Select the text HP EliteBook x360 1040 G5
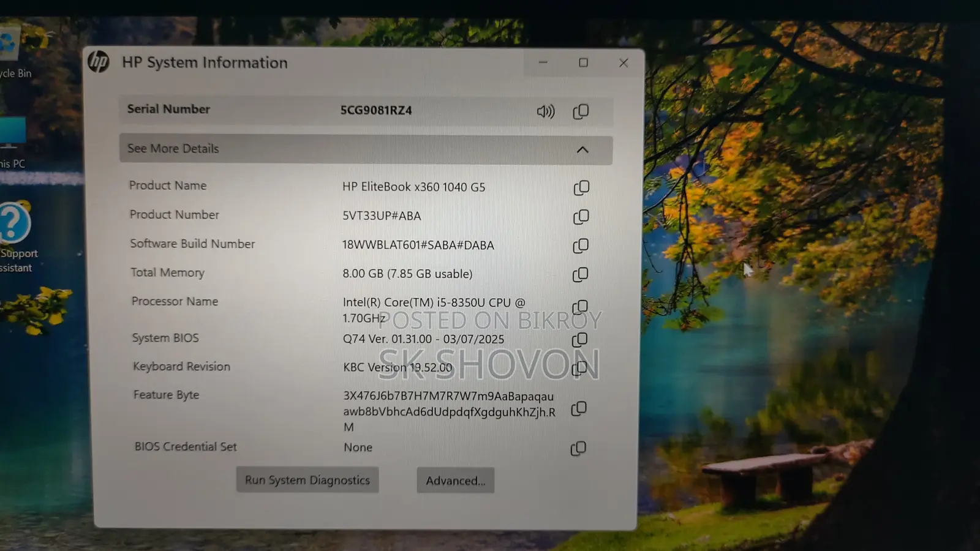980x551 pixels. point(413,187)
